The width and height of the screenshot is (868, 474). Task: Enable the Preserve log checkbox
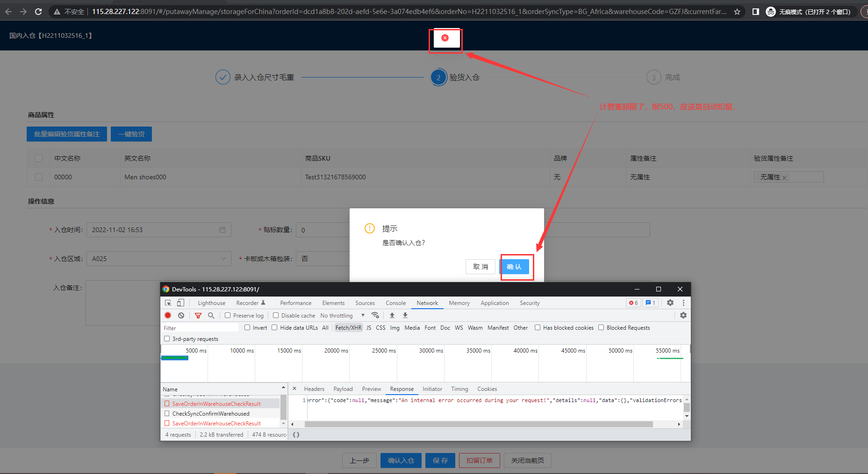pyautogui.click(x=228, y=315)
